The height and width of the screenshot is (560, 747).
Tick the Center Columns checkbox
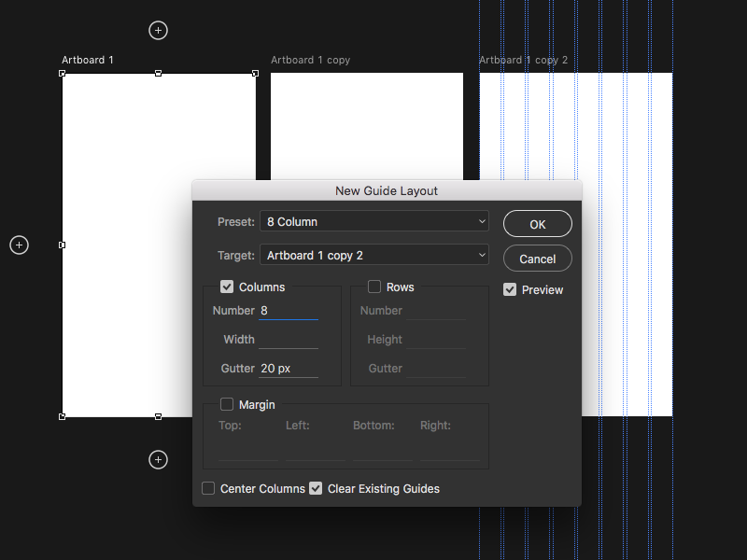point(208,488)
